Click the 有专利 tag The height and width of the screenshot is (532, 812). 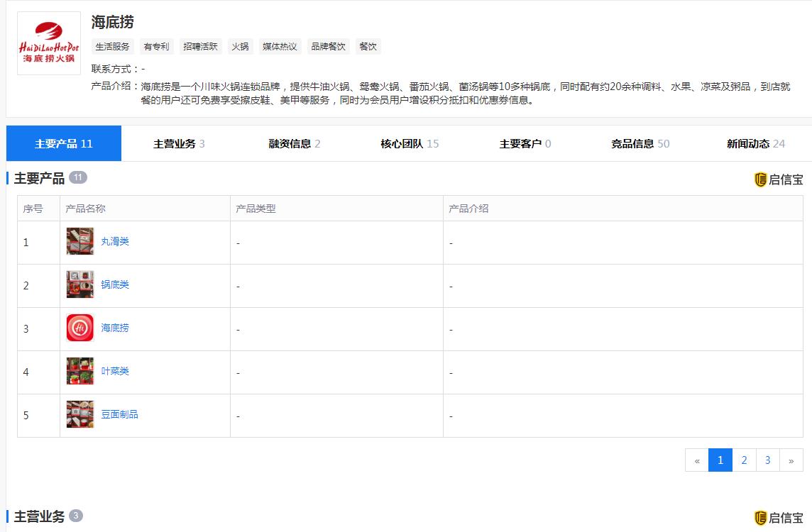(156, 47)
